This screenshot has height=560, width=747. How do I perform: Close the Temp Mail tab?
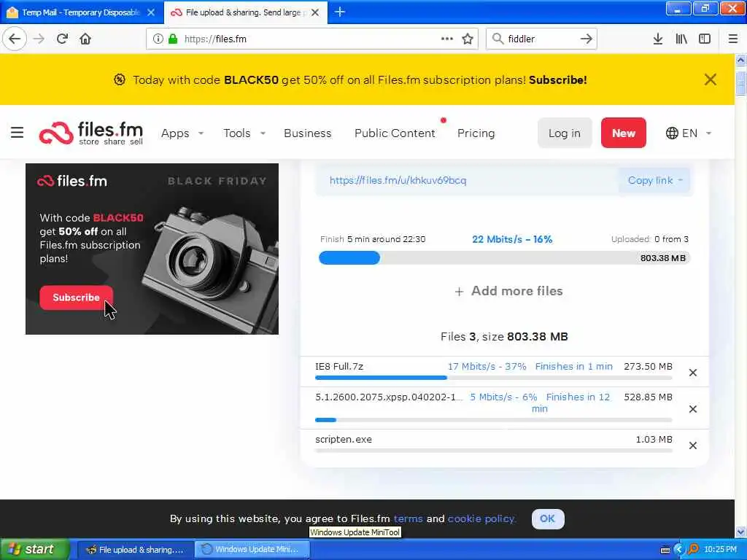point(151,12)
